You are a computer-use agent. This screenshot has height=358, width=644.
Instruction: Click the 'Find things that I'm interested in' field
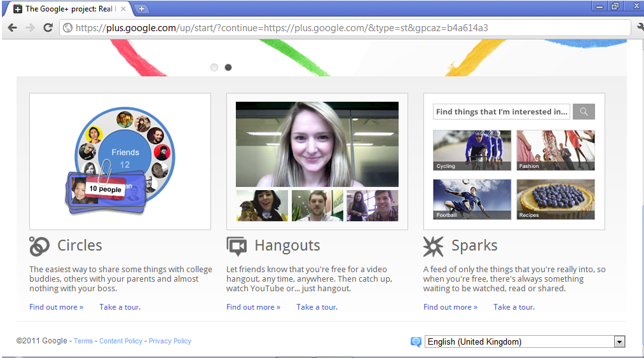tap(502, 111)
